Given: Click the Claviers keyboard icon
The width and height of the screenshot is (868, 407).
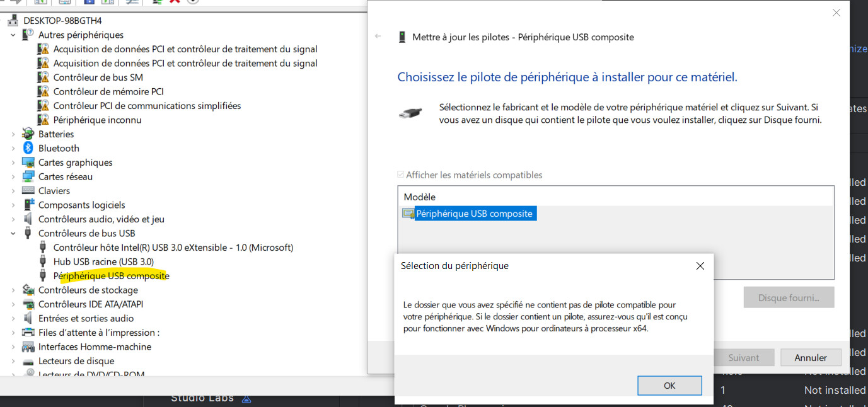Looking at the screenshot, I should (x=28, y=191).
